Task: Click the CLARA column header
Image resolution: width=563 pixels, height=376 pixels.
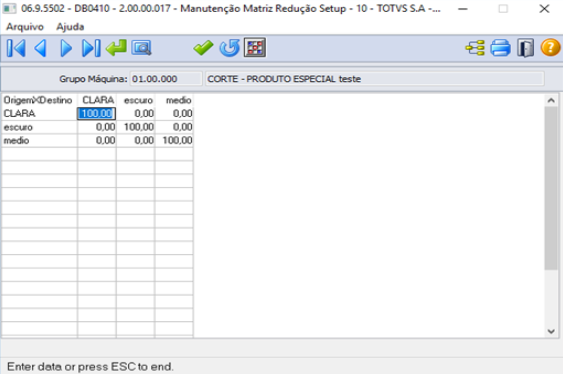Action: pos(97,100)
